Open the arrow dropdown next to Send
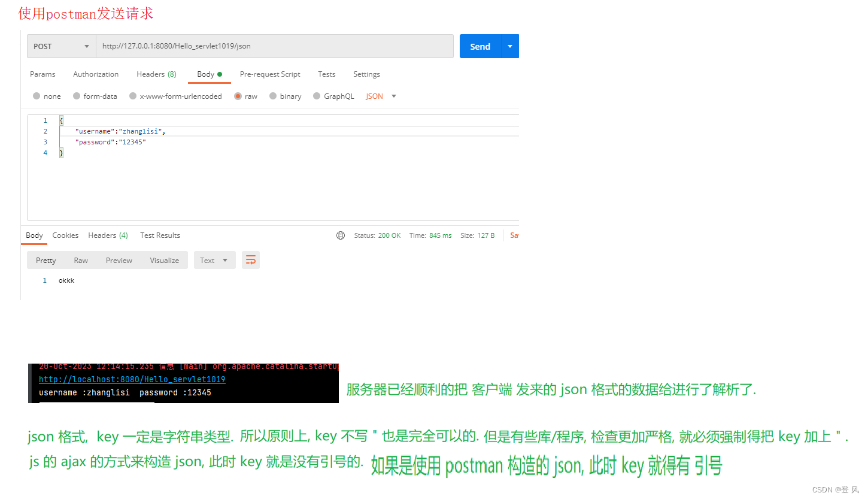Screen dimensions: 868x499 510,46
